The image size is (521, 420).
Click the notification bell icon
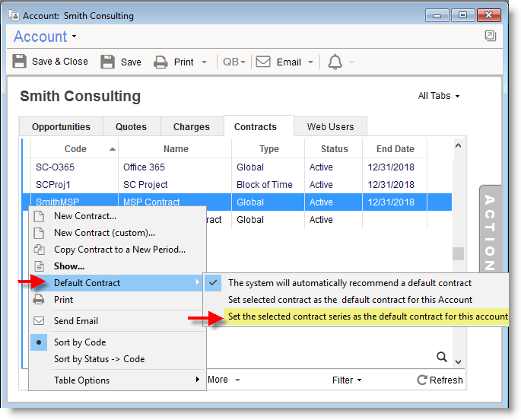335,62
